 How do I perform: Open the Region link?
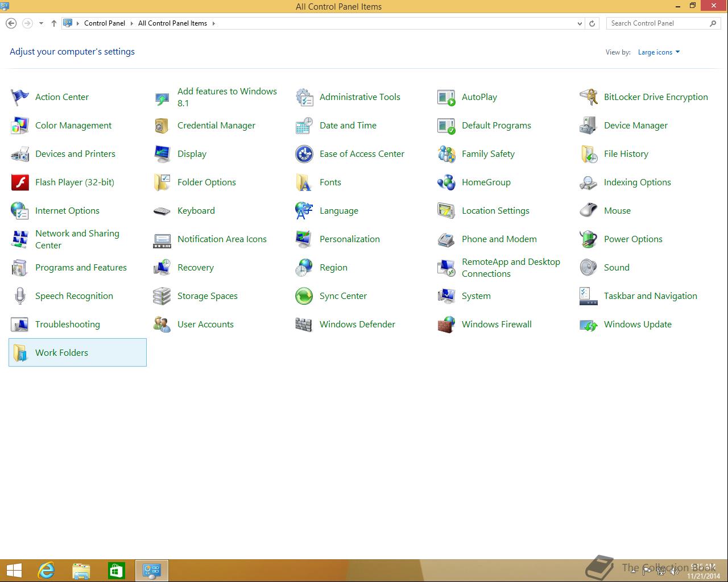[x=333, y=268]
